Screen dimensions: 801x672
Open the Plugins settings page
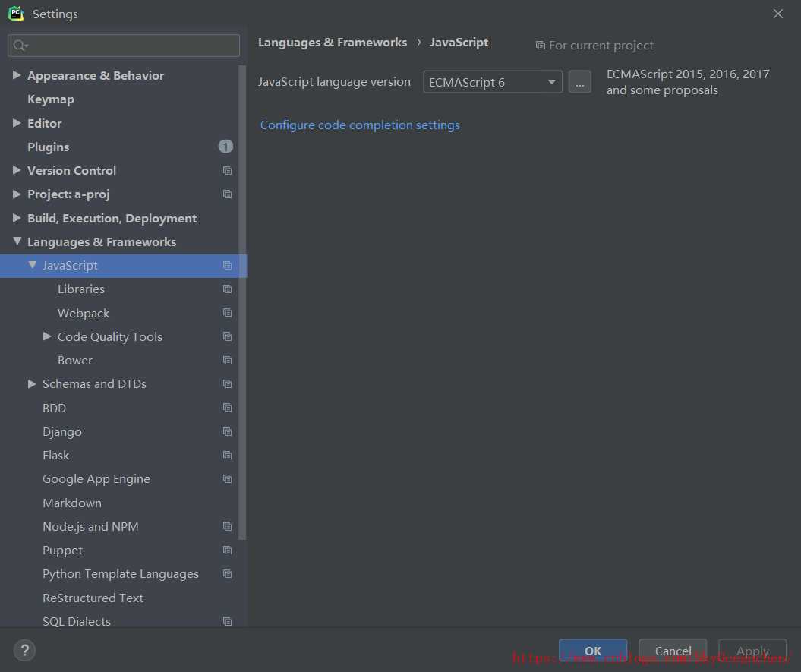48,147
